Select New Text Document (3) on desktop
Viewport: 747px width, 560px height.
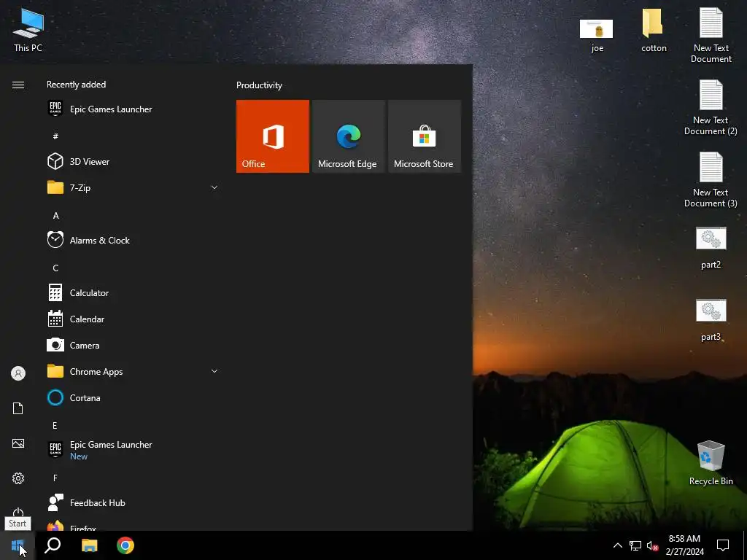pyautogui.click(x=711, y=180)
